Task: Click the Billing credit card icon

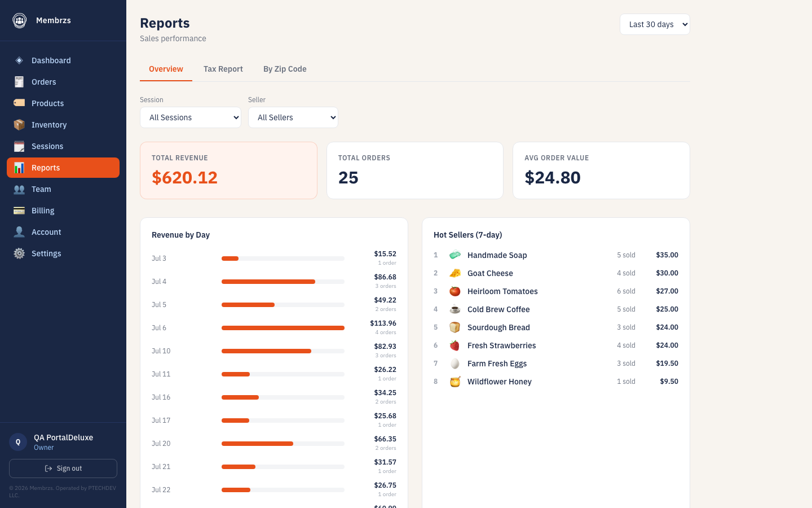Action: [19, 211]
